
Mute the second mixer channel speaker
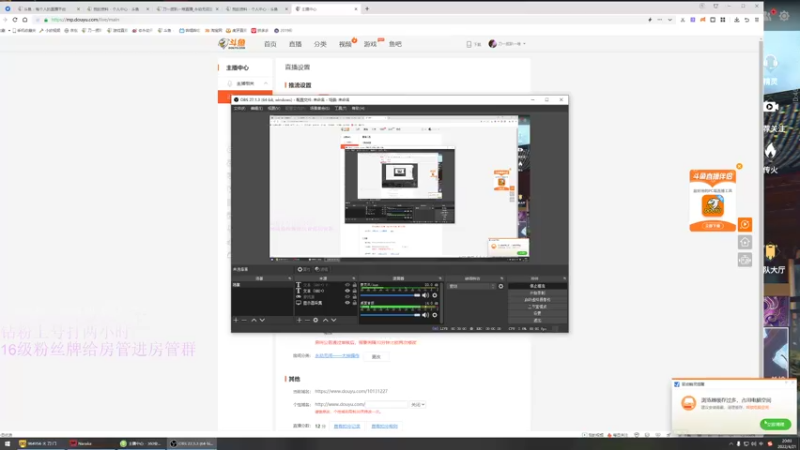pos(425,315)
